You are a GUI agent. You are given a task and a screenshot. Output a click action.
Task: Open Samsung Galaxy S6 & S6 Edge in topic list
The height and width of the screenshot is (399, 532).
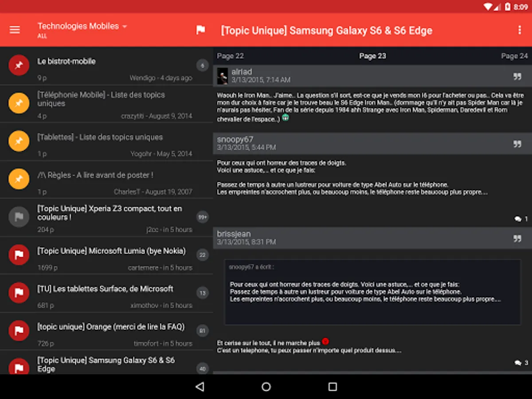click(x=106, y=363)
